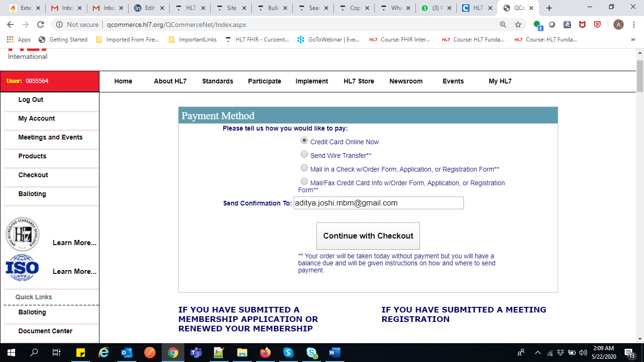
Task: Click the ISO globe logo
Action: [x=22, y=268]
